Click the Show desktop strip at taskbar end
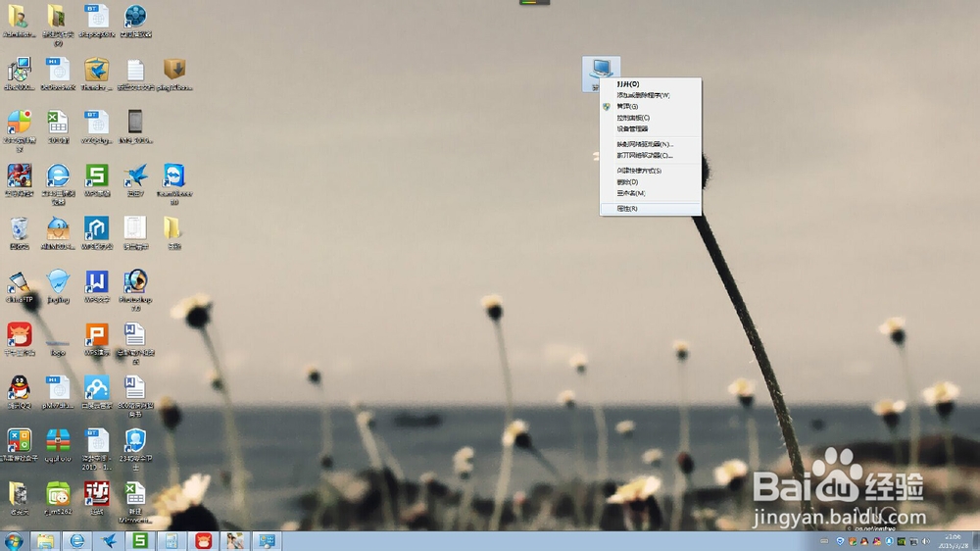Viewport: 980px width, 551px height. (x=976, y=541)
